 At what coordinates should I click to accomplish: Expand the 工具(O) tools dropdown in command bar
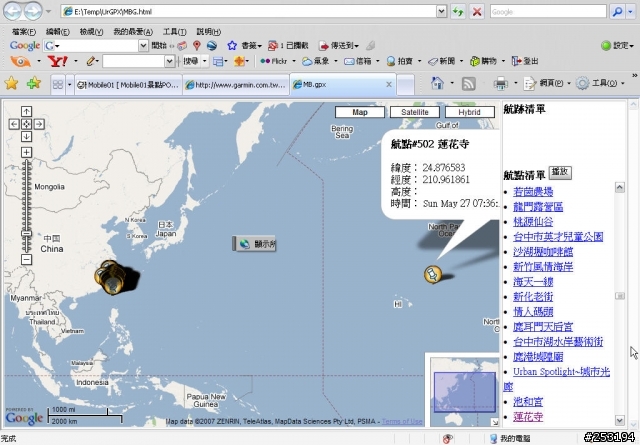623,83
